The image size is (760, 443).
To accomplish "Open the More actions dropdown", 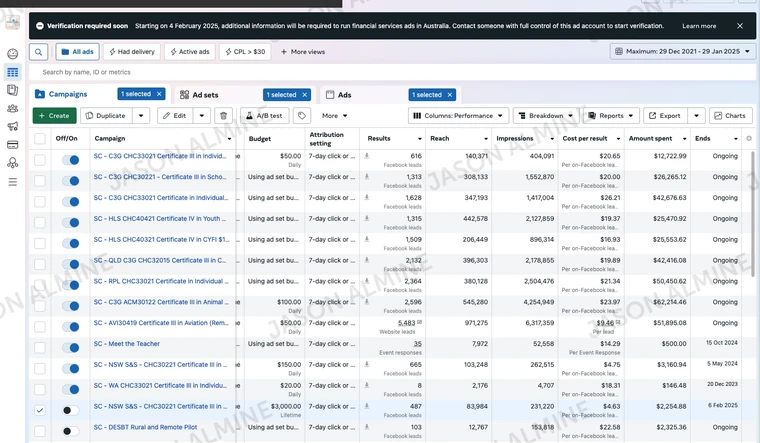I will pyautogui.click(x=334, y=116).
